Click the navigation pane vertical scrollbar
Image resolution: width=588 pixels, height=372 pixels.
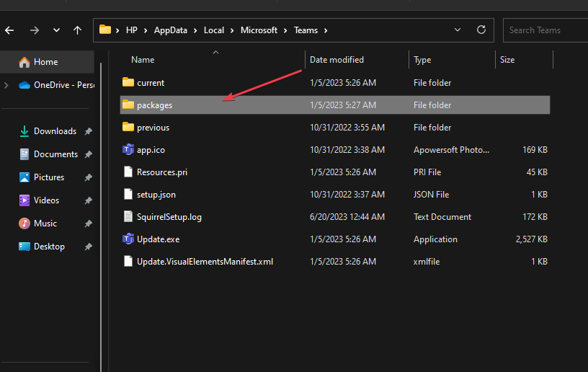point(100,218)
